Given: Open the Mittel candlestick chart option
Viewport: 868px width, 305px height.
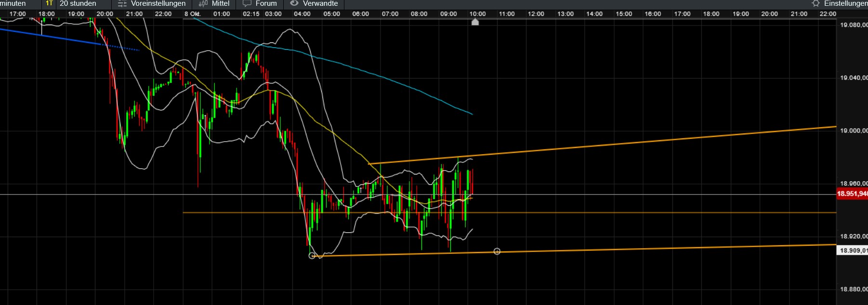Looking at the screenshot, I should 214,3.
